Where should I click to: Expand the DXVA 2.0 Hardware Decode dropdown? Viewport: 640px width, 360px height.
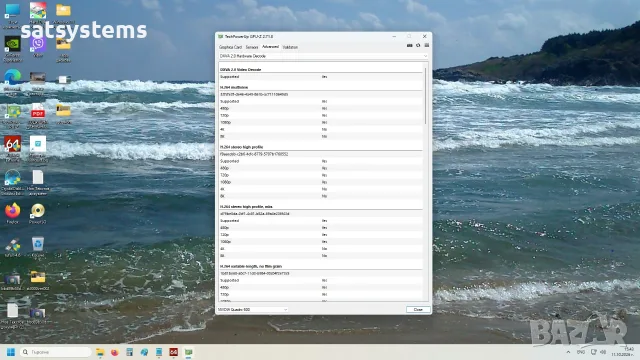323,56
